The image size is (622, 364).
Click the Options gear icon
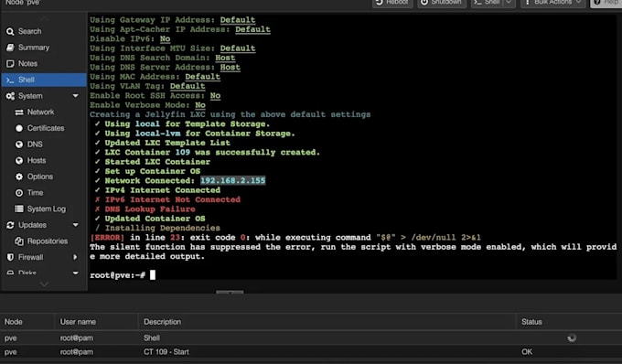tap(19, 177)
